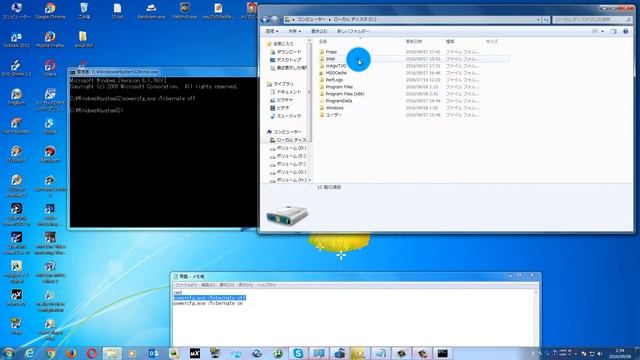The width and height of the screenshot is (640, 360).
Task: Open ビデオ library in navigation pane
Action: pyautogui.click(x=283, y=108)
